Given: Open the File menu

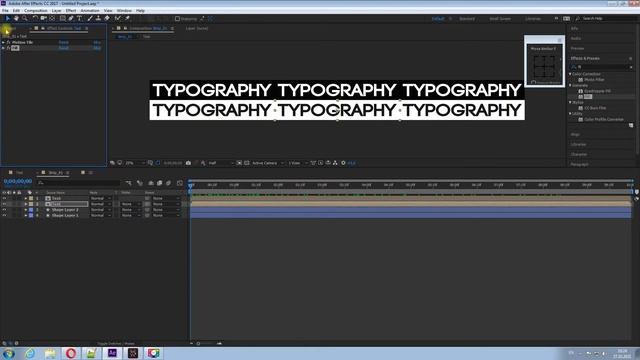Looking at the screenshot, I should click(x=5, y=11).
